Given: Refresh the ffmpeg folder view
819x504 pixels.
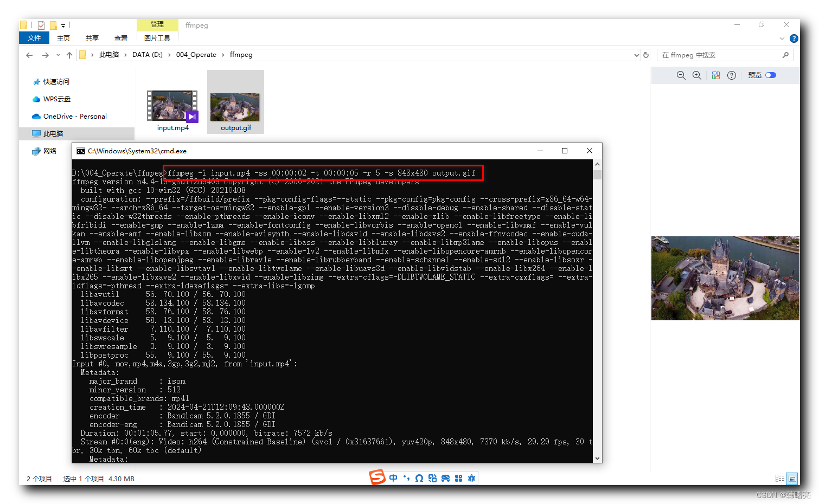Looking at the screenshot, I should (x=646, y=55).
